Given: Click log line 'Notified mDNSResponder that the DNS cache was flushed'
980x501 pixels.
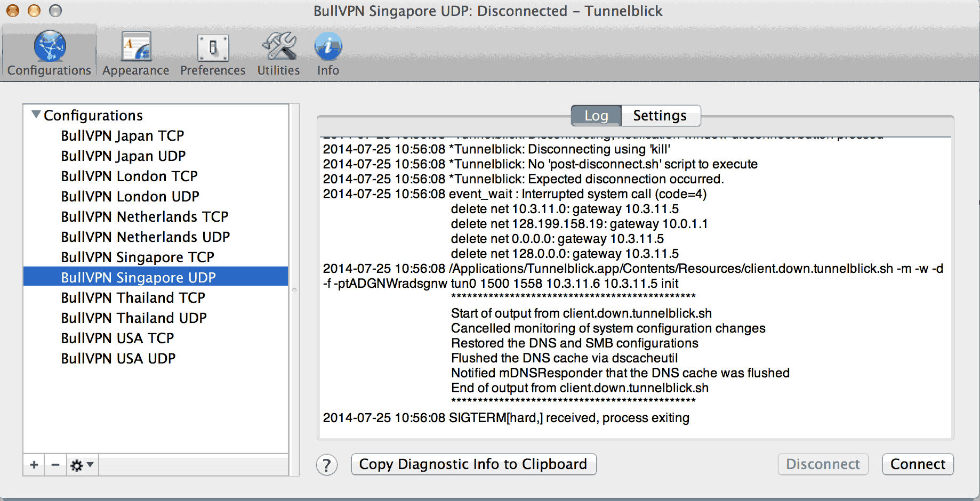Looking at the screenshot, I should [621, 373].
